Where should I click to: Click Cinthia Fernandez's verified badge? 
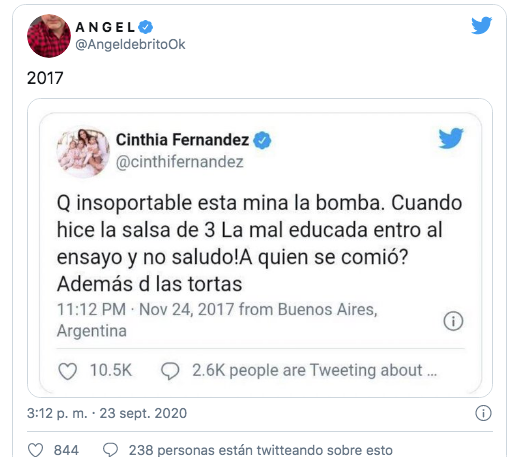[x=262, y=140]
